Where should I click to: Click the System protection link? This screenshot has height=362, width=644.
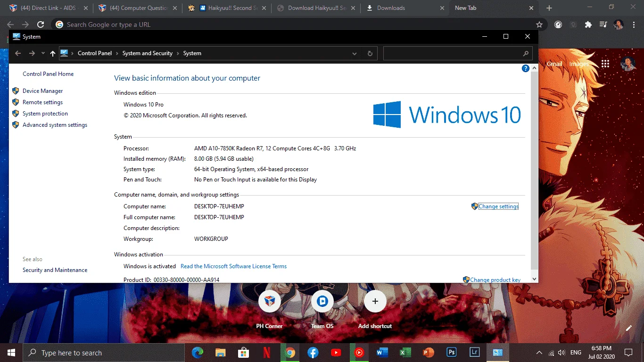(x=45, y=114)
